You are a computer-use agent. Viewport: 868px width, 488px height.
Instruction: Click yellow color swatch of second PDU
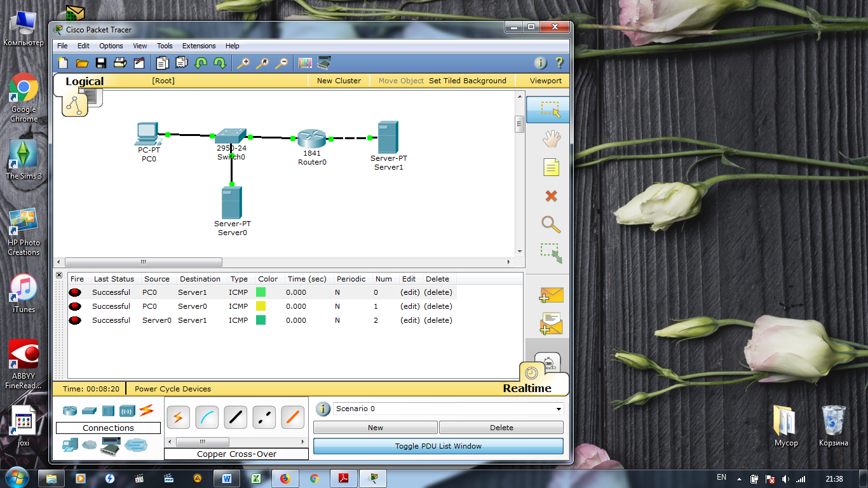[261, 306]
